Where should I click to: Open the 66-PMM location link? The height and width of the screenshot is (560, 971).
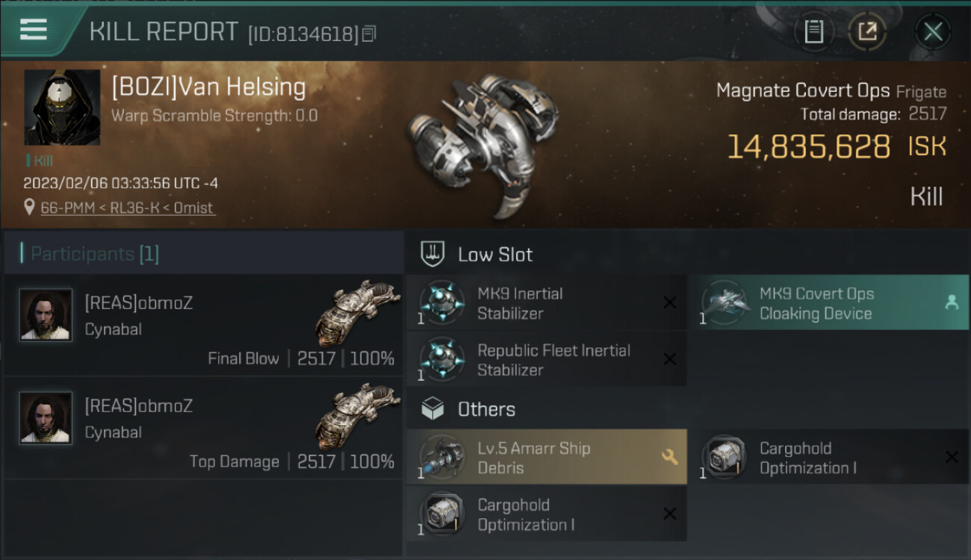point(128,208)
